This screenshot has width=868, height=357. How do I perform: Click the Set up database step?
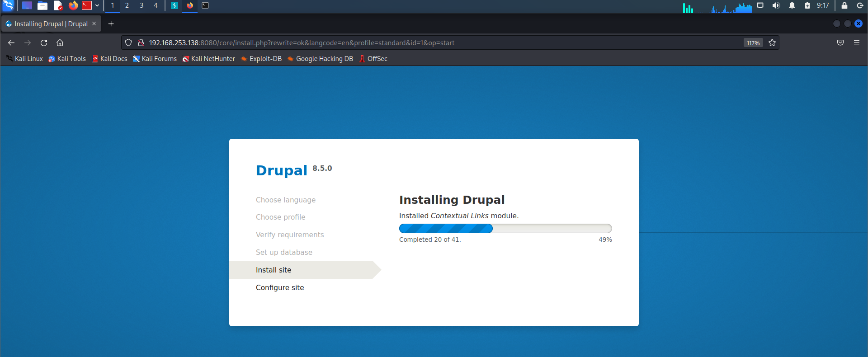(284, 252)
